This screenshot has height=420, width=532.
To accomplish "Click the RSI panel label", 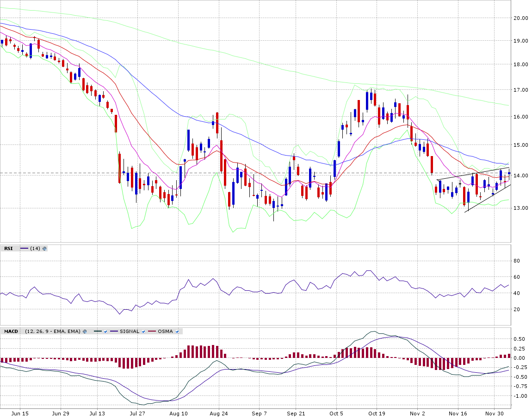I will coord(8,249).
